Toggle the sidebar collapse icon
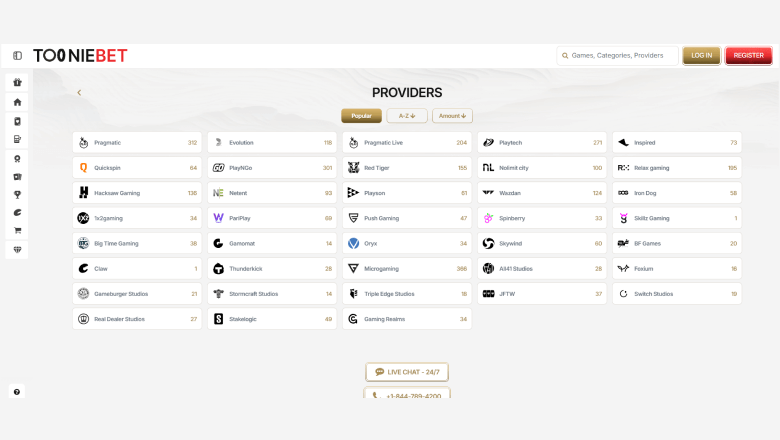The height and width of the screenshot is (440, 780). tap(17, 56)
